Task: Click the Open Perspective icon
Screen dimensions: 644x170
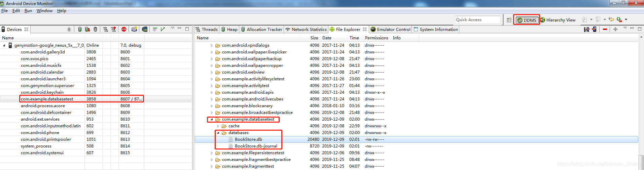Action: coord(509,20)
